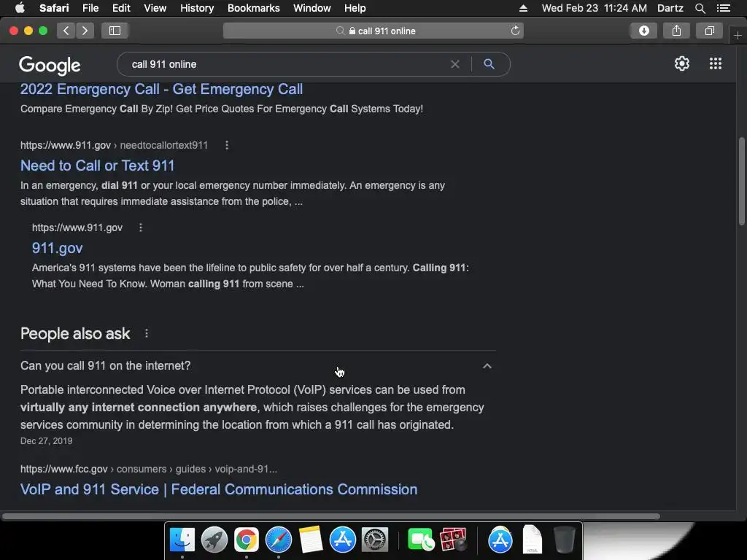The width and height of the screenshot is (747, 560).
Task: Click the Google search text field
Action: [286, 64]
